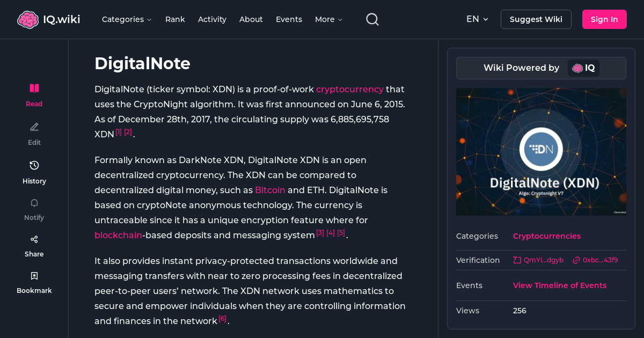The width and height of the screenshot is (644, 338).
Task: Click the IQ.wiki brain logo
Action: [28, 19]
